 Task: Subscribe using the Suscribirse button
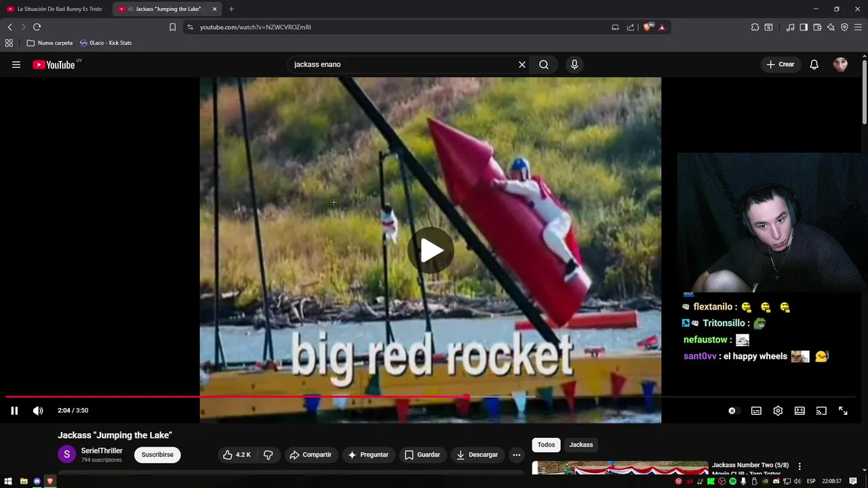coord(157,455)
